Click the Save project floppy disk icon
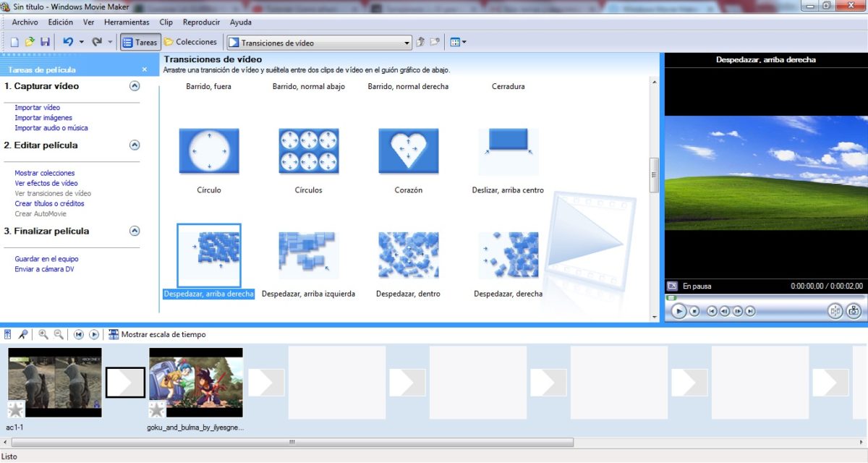 [45, 43]
